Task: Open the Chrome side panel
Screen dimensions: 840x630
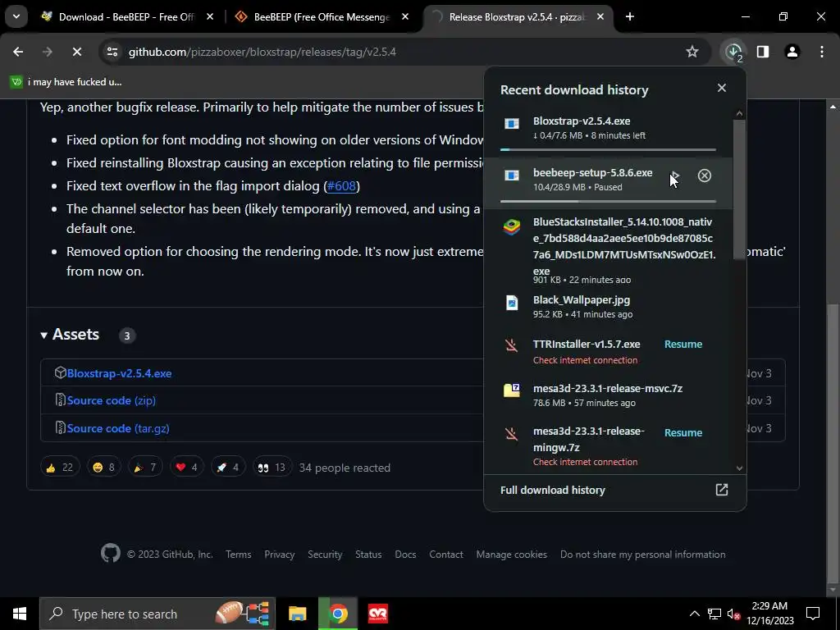Action: (763, 52)
